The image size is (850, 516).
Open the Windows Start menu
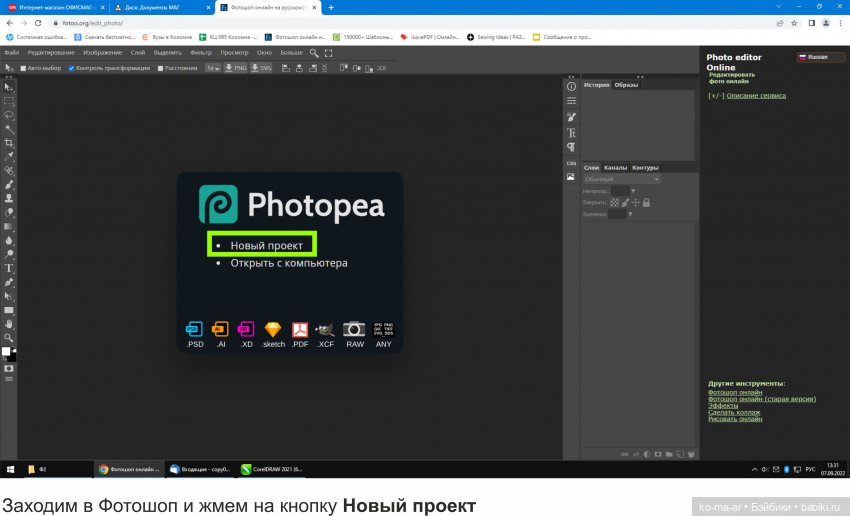[x=10, y=469]
